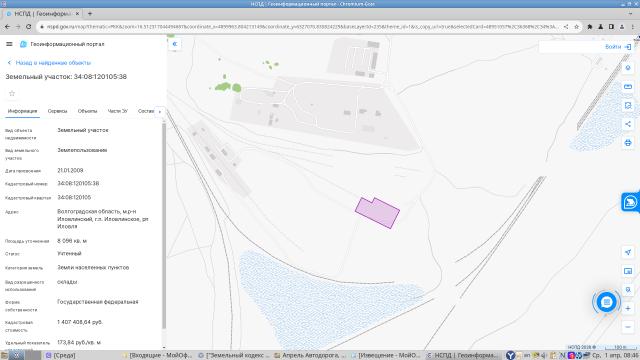The width and height of the screenshot is (640, 360).
Task: Open the blue assistant side widget
Action: click(630, 202)
